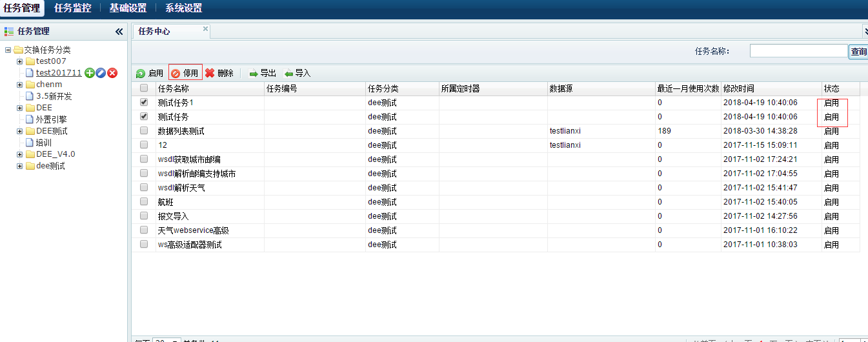
Task: Add a category under test201711 with green plus
Action: click(90, 73)
